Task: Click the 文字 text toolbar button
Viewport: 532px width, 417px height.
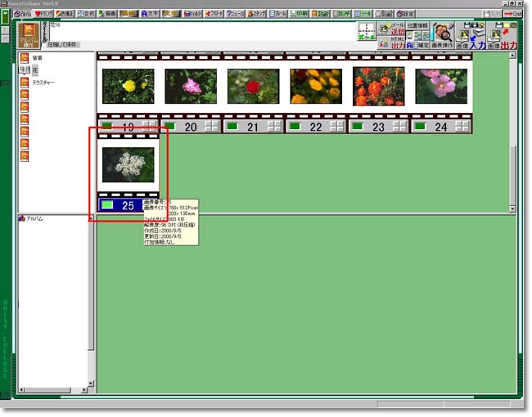Action: (x=150, y=14)
